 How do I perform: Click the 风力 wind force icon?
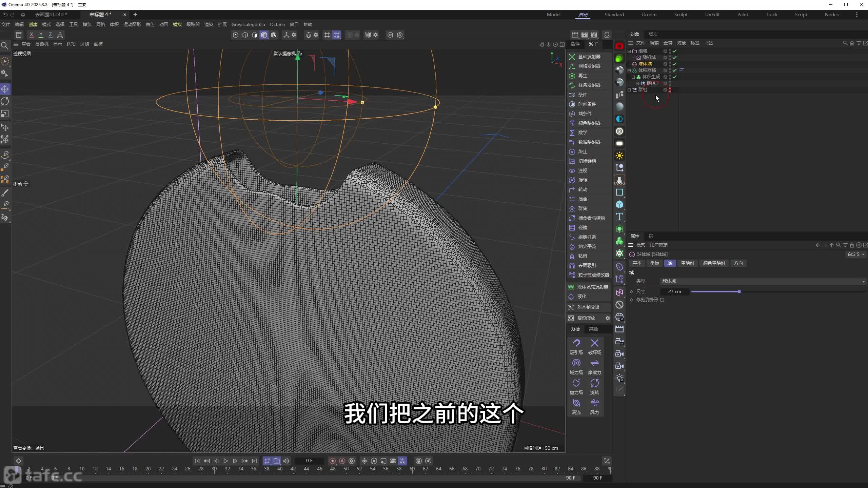(594, 403)
